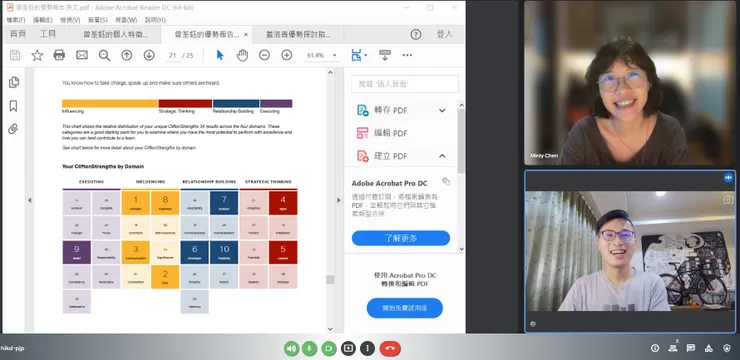Open the 說明(H) menu
Viewport: 740px width, 360px height.
tap(155, 20)
